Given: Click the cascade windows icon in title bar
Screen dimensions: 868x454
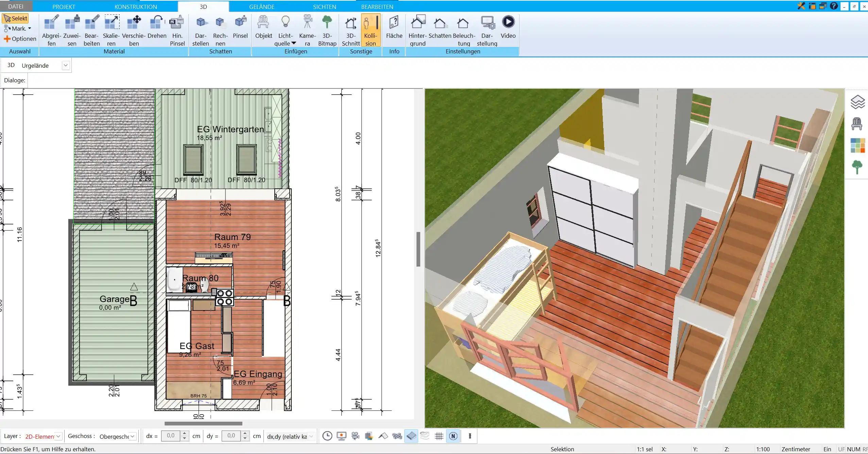Looking at the screenshot, I should (823, 6).
